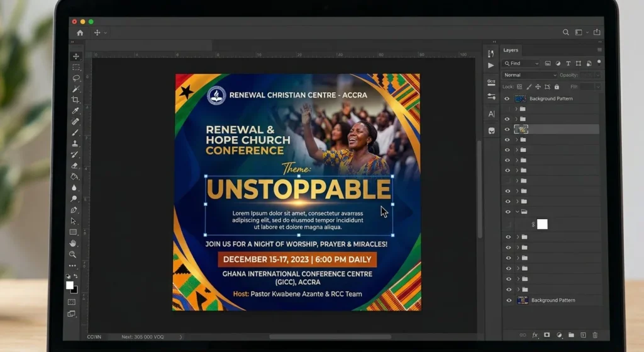The image size is (644, 352).
Task: Toggle the layer filter on/off switch
Action: pyautogui.click(x=599, y=62)
